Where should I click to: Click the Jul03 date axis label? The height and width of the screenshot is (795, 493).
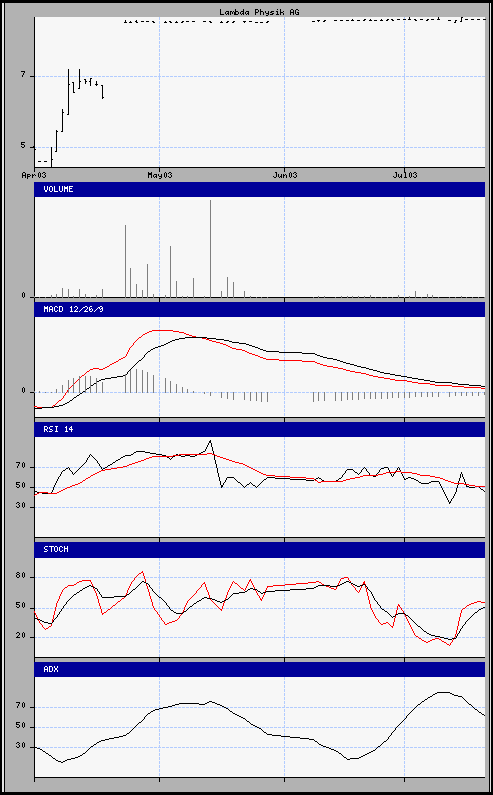click(x=405, y=175)
